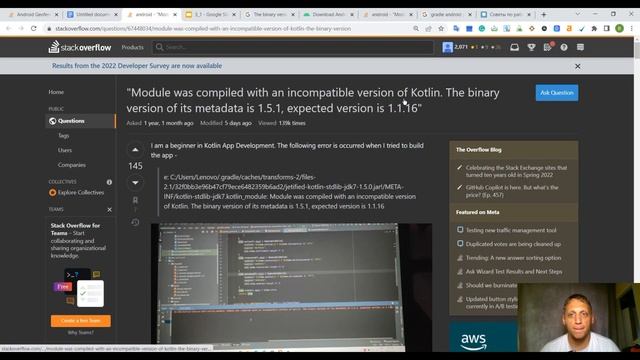Image resolution: width=640 pixels, height=360 pixels.
Task: Click the question score 145
Action: click(135, 166)
